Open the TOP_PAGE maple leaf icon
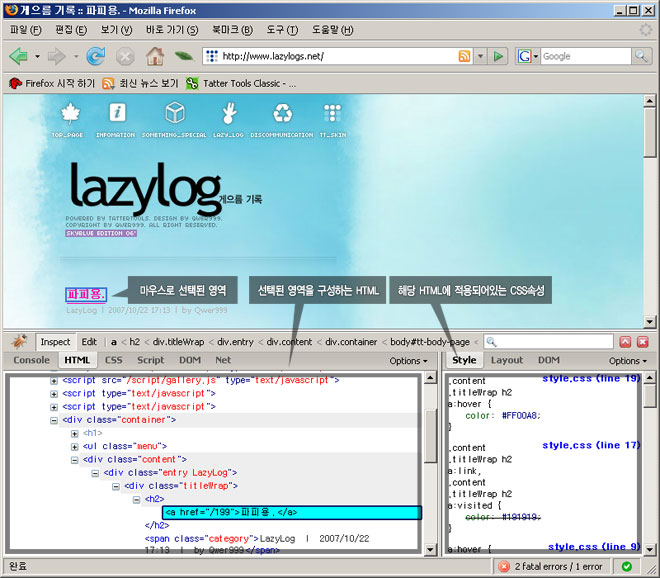 pos(70,113)
